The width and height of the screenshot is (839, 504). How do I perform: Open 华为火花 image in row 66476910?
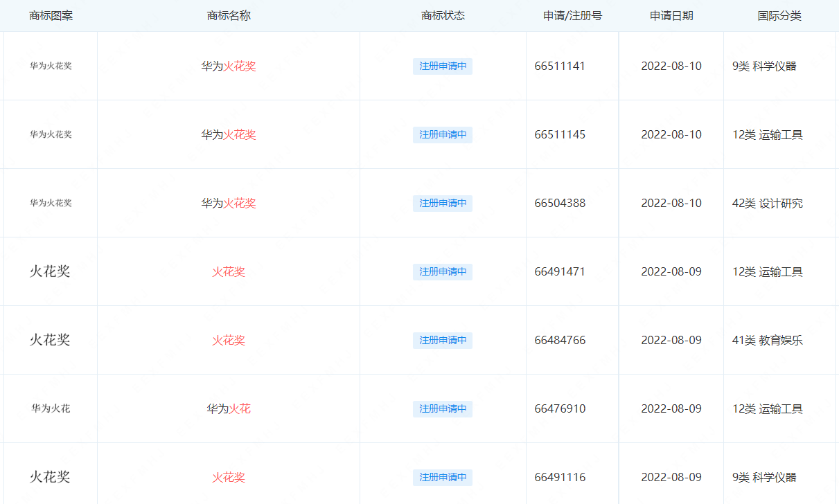pos(51,408)
